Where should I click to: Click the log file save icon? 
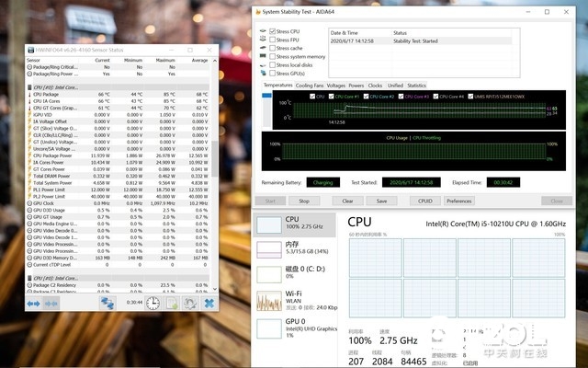(x=172, y=303)
